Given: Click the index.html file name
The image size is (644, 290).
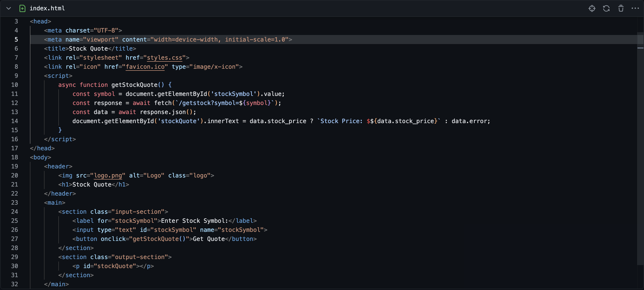Looking at the screenshot, I should [47, 8].
